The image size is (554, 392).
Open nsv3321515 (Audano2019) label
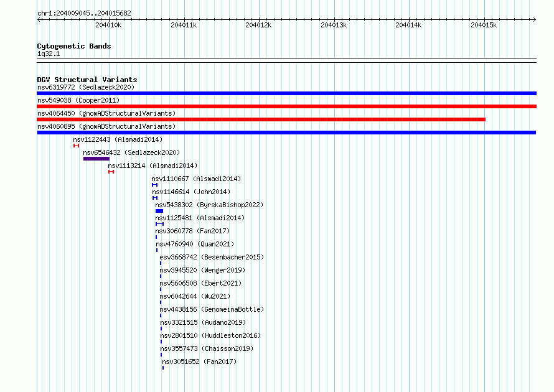[203, 322]
